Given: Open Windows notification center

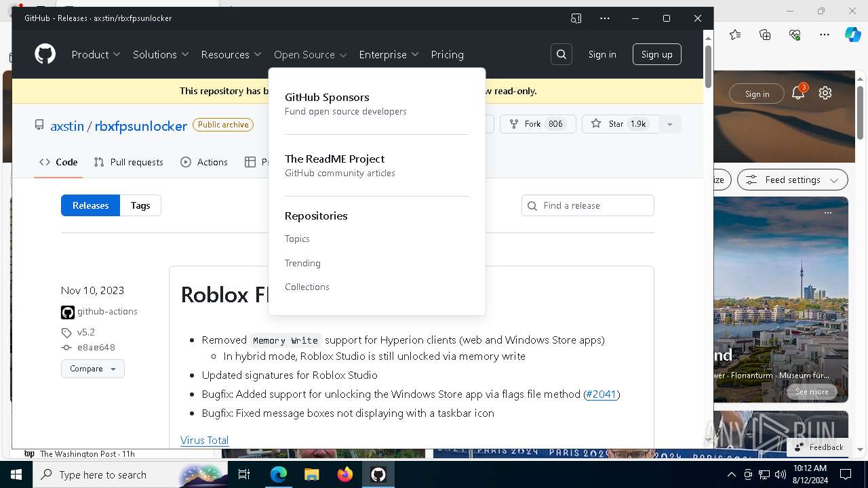Looking at the screenshot, I should tap(846, 474).
